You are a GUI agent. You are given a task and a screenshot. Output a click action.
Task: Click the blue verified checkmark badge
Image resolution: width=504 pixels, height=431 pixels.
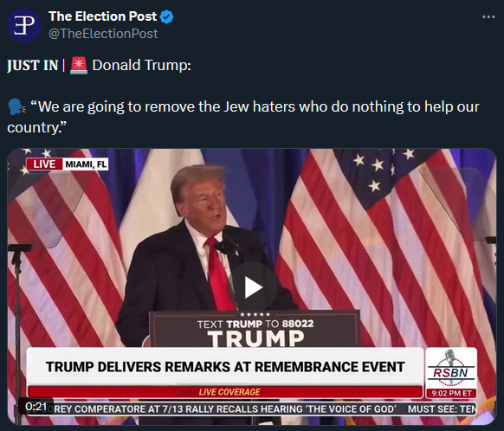point(166,16)
